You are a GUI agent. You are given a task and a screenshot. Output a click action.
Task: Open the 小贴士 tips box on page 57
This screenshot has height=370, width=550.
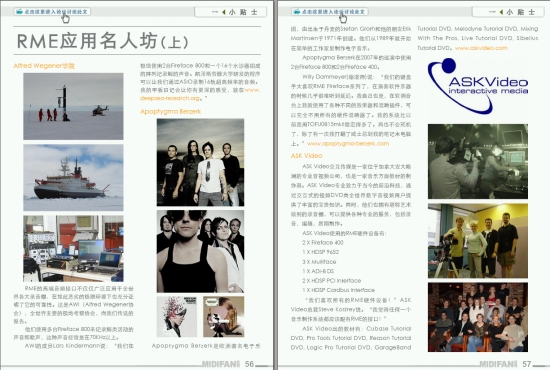(508, 12)
